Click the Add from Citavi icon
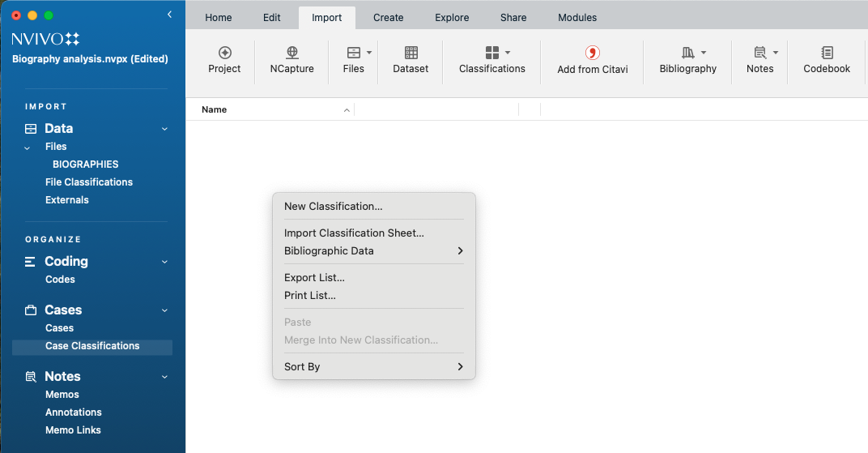The width and height of the screenshot is (868, 453). [x=592, y=53]
